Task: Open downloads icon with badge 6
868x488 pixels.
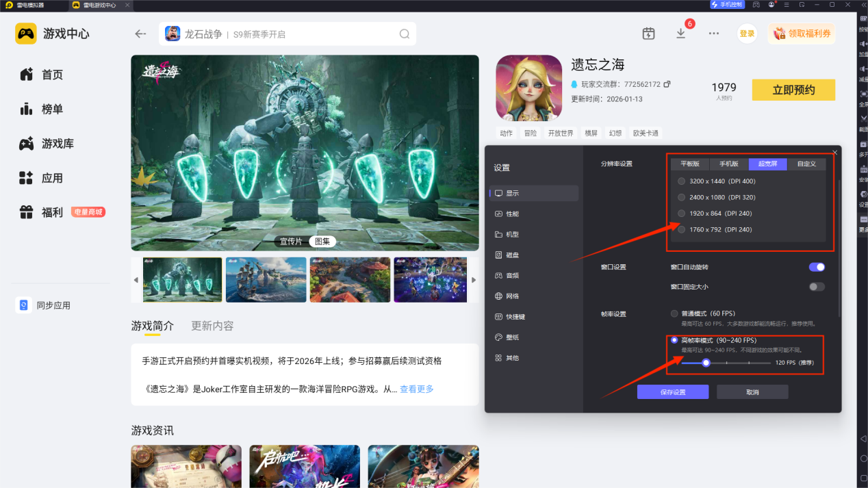Action: (x=681, y=34)
